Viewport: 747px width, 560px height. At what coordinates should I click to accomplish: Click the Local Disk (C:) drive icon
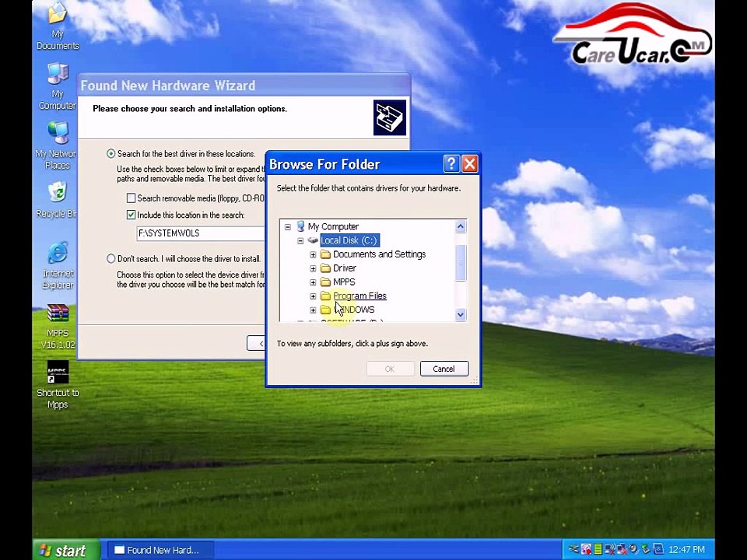pyautogui.click(x=313, y=240)
